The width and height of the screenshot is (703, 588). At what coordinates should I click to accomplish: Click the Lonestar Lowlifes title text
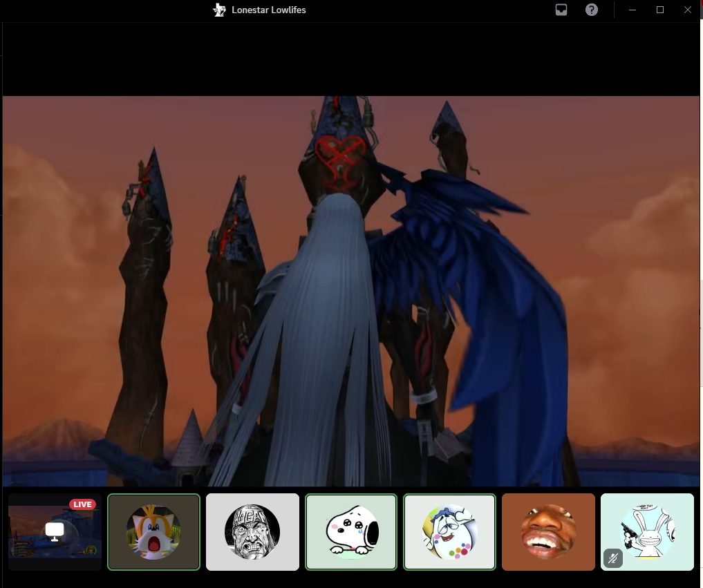click(269, 10)
